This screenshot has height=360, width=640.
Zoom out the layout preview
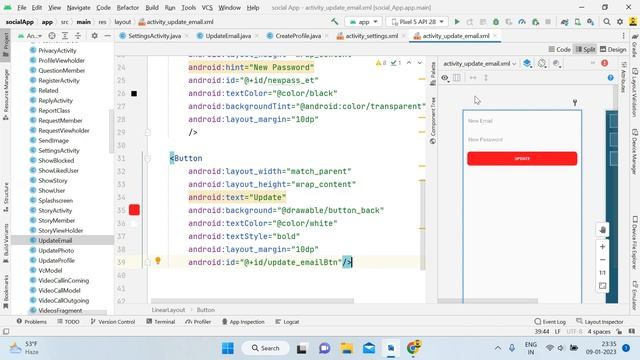coord(602,260)
